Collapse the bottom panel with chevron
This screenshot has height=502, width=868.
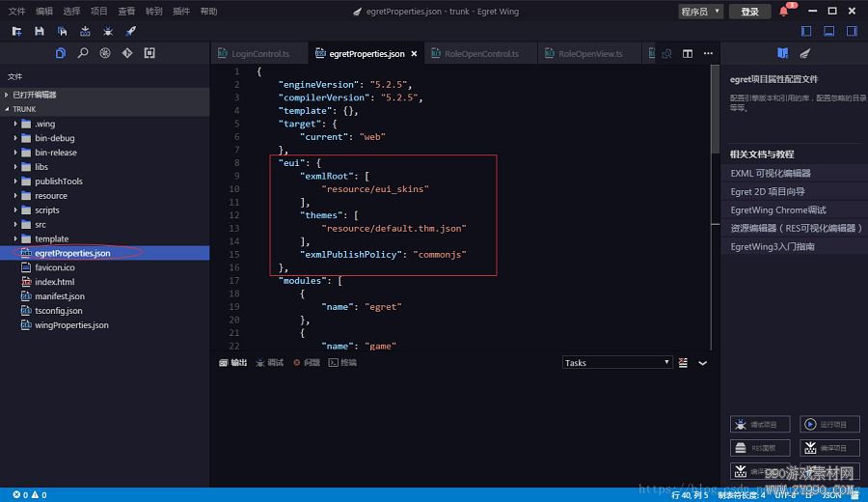[703, 363]
